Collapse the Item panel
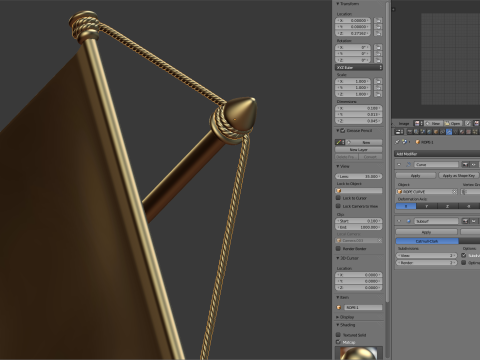The width and height of the screenshot is (480, 360). coord(337,297)
